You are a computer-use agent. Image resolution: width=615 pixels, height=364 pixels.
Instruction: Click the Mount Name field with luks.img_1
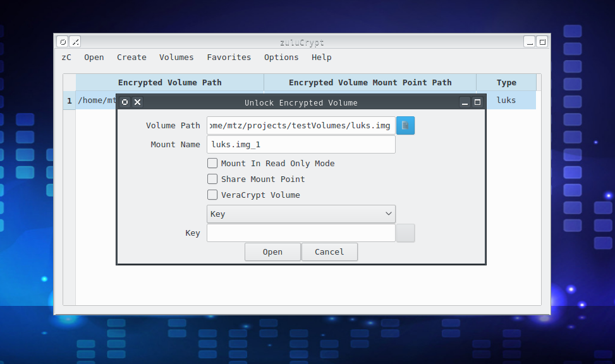(301, 144)
